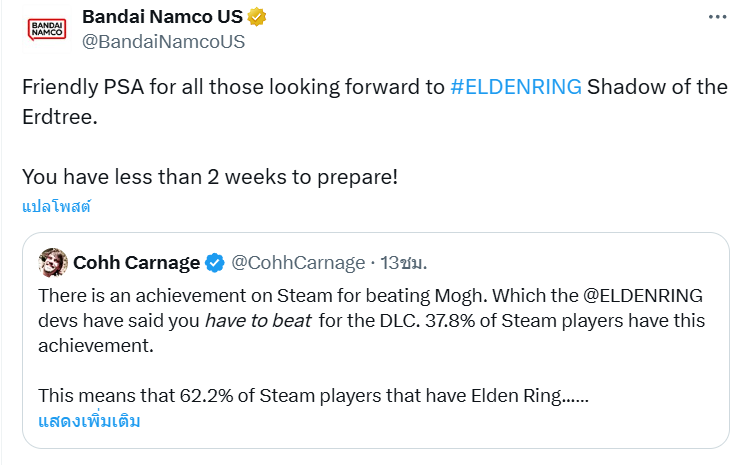Viewport: 750px width, 465px height.
Task: Open the three-dot more options menu
Action: click(716, 18)
